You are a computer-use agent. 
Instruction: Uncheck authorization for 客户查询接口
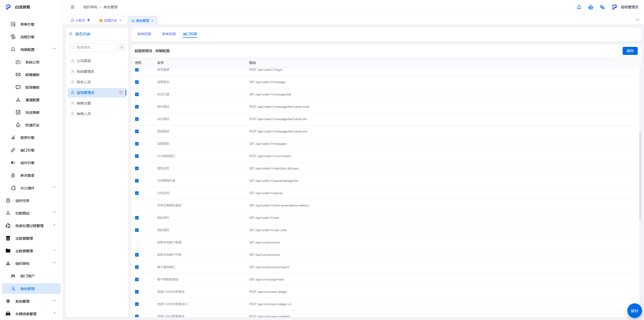point(137,267)
